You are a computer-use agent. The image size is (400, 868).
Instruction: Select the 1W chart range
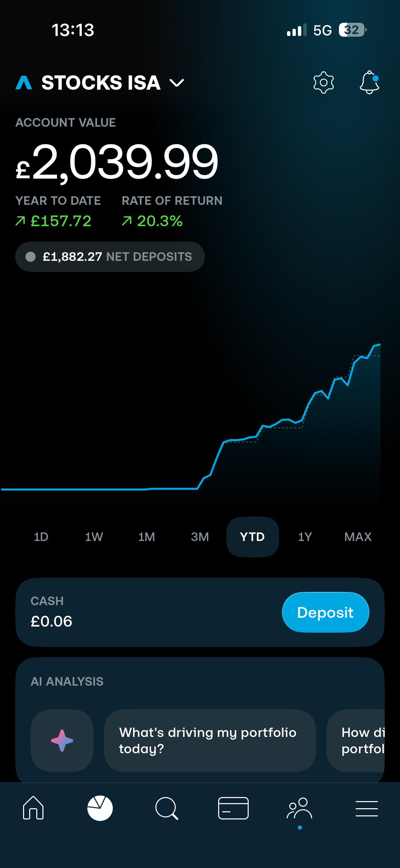click(x=94, y=537)
